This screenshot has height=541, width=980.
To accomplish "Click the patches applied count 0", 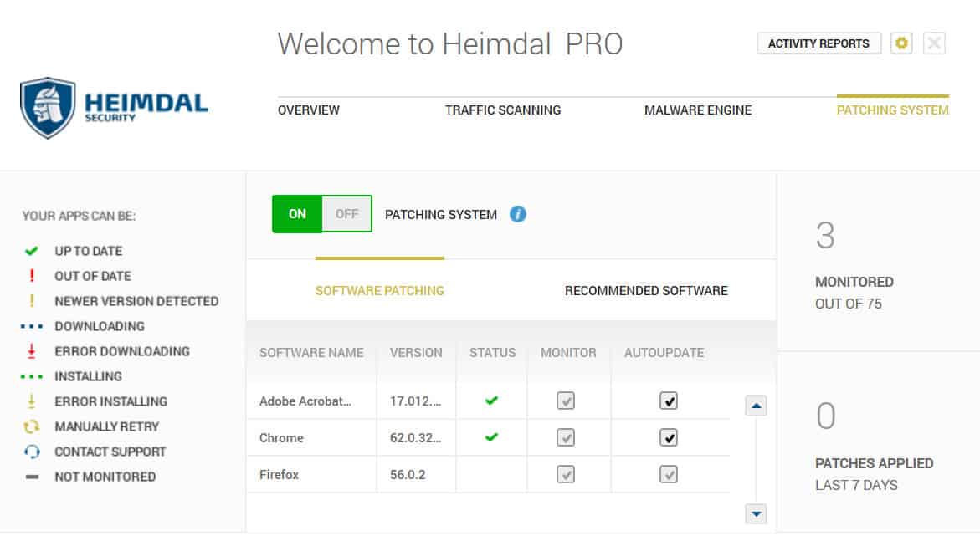I will (826, 416).
